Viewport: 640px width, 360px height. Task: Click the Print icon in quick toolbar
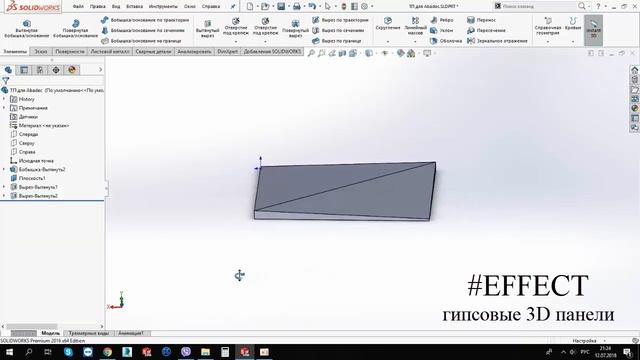click(297, 6)
